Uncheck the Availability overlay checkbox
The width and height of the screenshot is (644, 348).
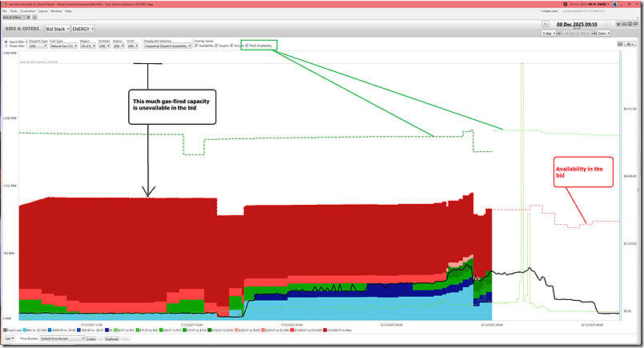pos(197,46)
